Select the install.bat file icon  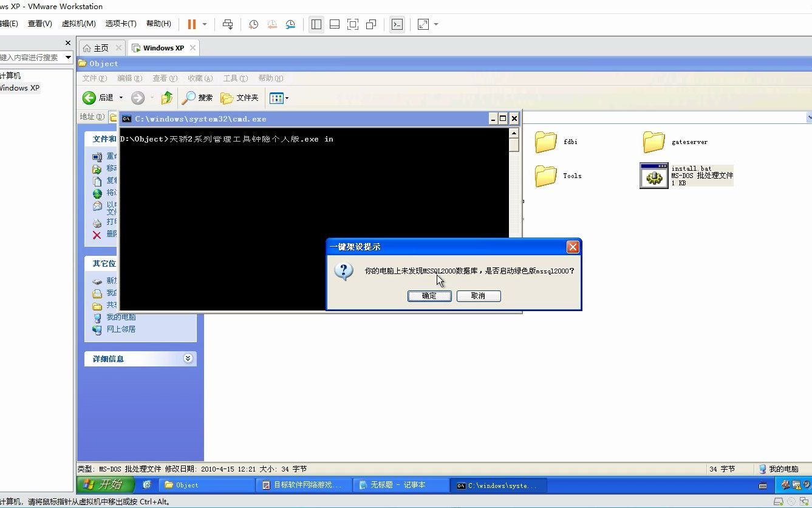653,176
